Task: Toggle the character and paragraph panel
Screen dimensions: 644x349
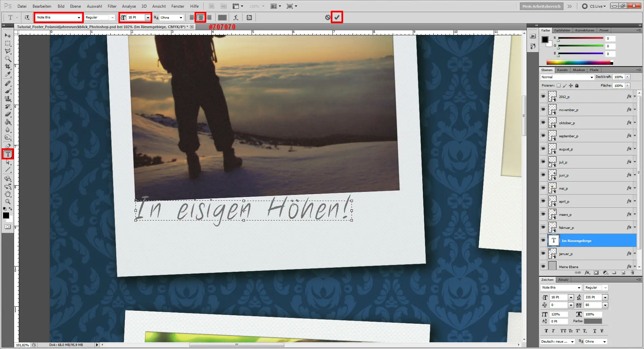Action: [249, 17]
